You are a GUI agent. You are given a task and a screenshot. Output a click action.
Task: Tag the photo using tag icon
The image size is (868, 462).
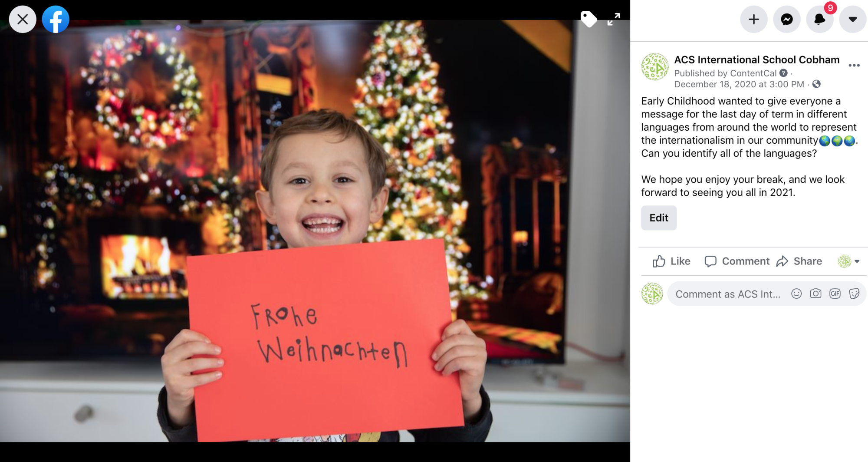tap(589, 19)
